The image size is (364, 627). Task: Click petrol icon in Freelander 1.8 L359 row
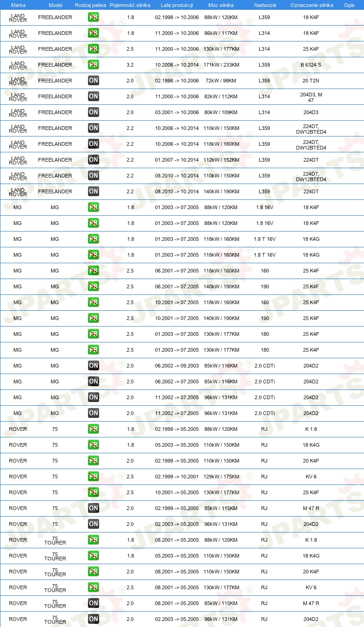point(94,17)
